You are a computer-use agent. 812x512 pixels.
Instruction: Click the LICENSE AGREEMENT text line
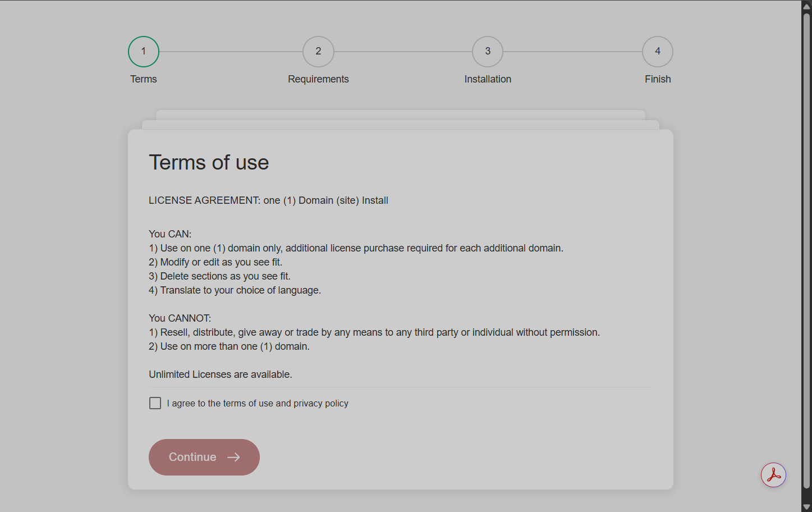coord(268,200)
